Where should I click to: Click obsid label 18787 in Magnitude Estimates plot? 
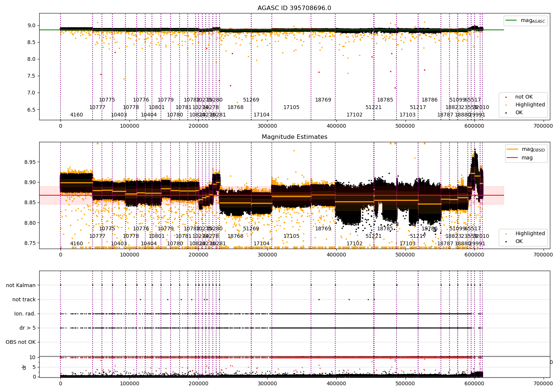click(x=445, y=243)
